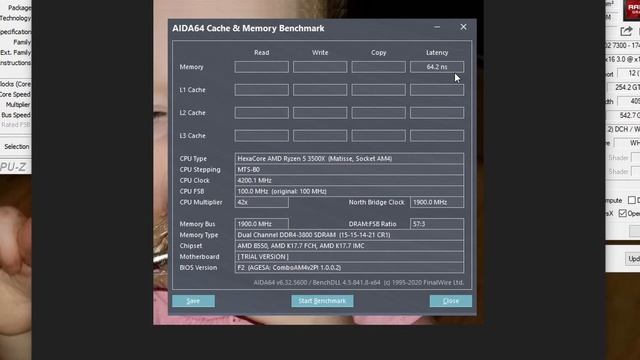
Task: Click the DRAM:FSB Ratio 57:3 value
Action: tap(437, 224)
